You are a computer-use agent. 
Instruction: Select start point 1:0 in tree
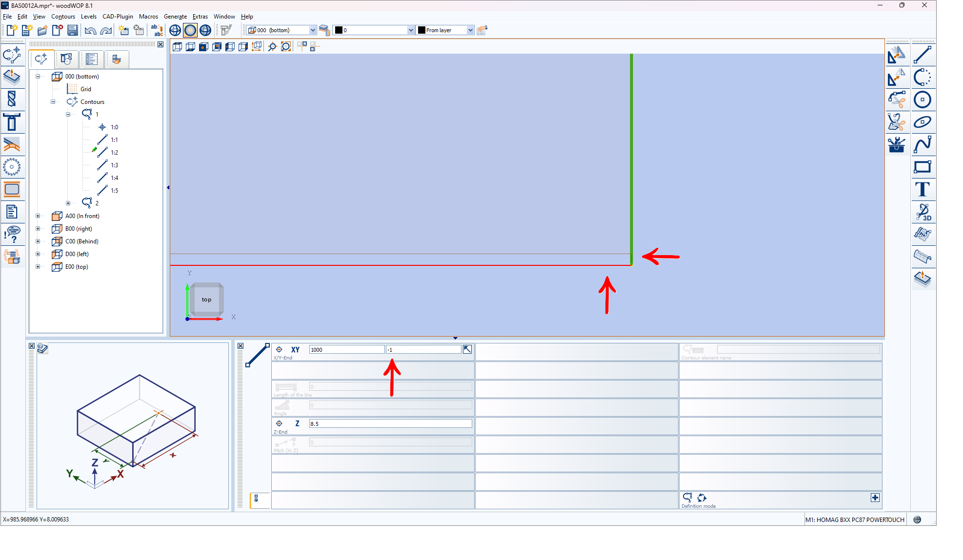tap(114, 127)
